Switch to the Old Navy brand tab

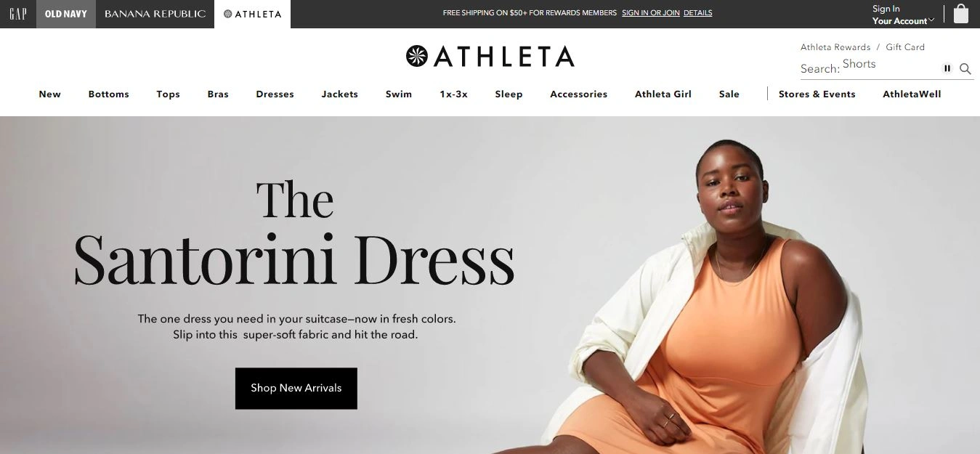click(x=66, y=14)
